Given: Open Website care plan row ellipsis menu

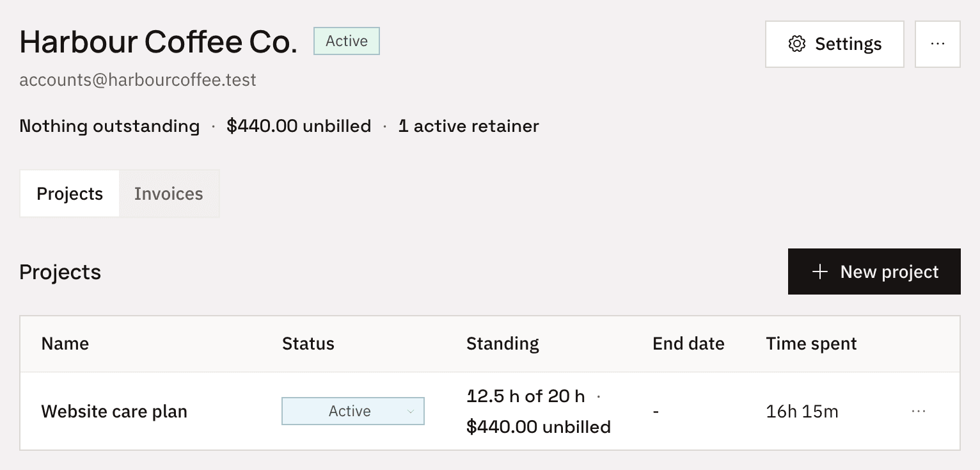Looking at the screenshot, I should 919,411.
